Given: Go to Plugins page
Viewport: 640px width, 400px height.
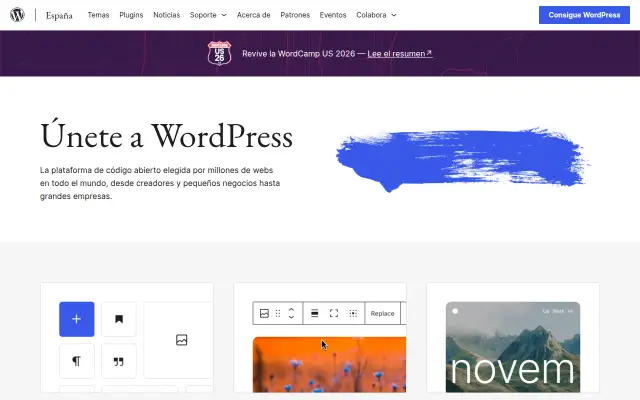Looking at the screenshot, I should pos(131,15).
